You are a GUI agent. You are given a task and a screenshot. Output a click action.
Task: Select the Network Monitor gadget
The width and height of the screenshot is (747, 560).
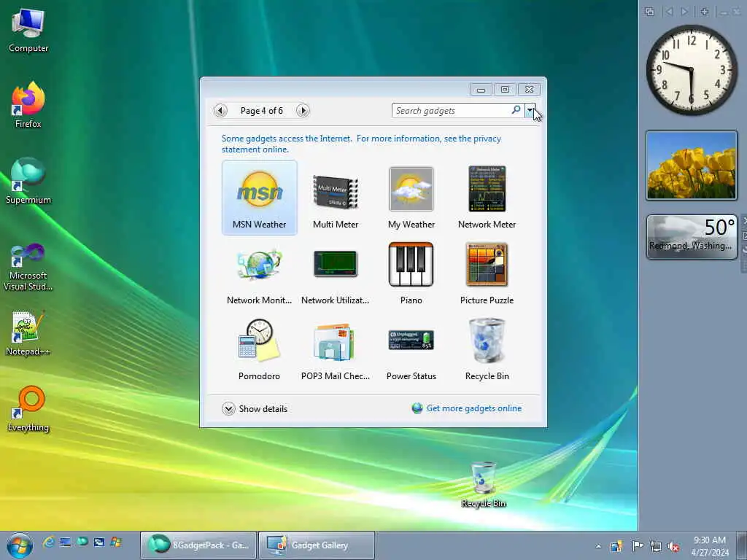click(x=259, y=273)
